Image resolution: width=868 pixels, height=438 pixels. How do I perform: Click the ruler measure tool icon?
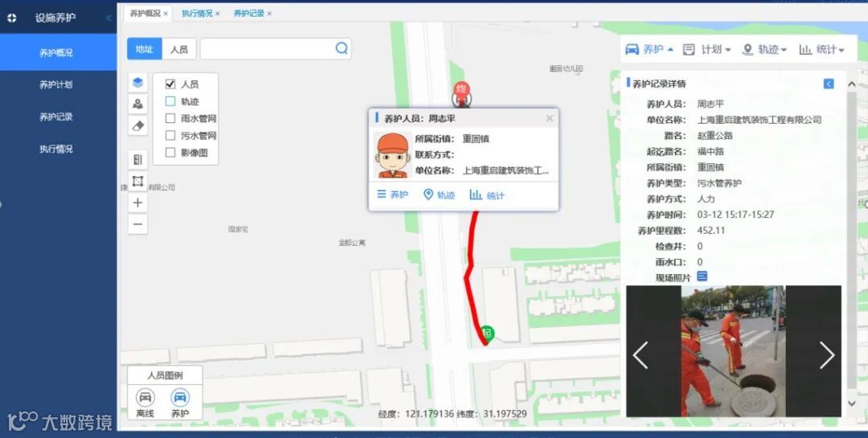click(138, 160)
